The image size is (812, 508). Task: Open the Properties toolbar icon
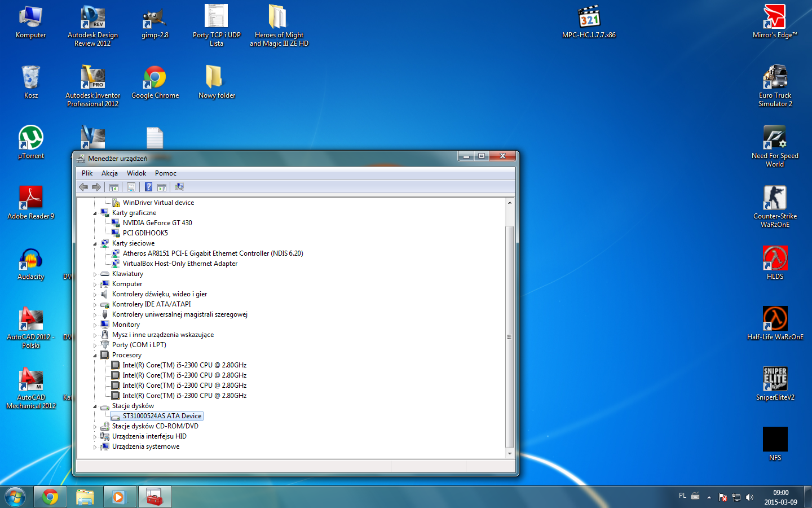tap(131, 187)
